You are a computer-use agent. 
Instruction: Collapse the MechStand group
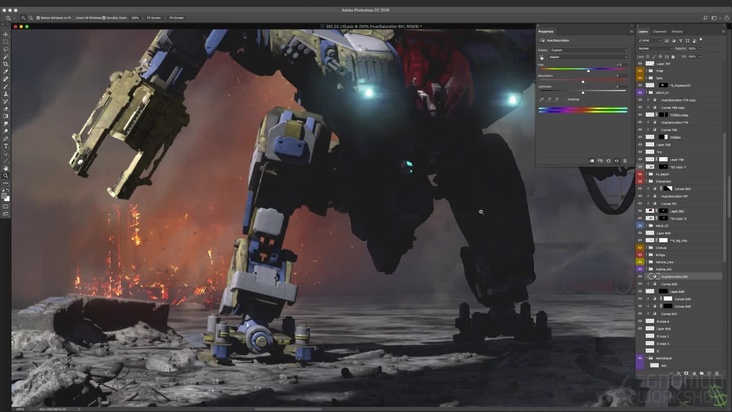647,358
